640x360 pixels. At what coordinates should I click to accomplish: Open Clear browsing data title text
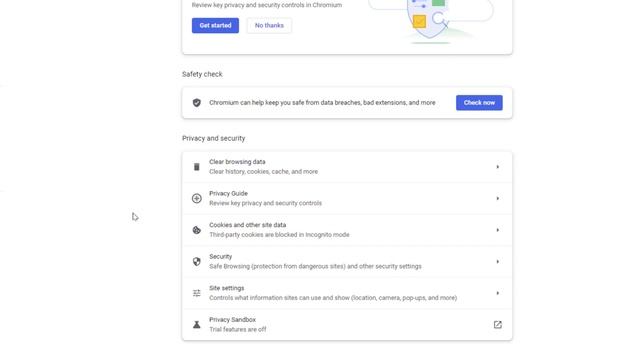237,162
